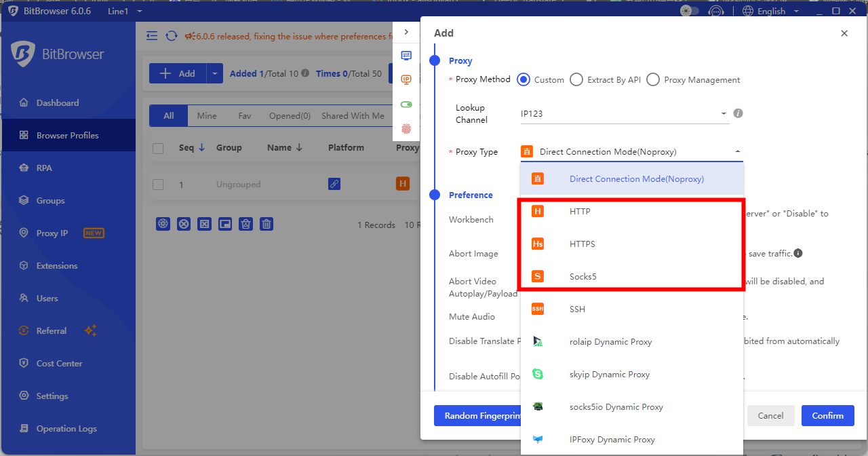The height and width of the screenshot is (456, 868).
Task: Select the Custom proxy method radio
Action: 524,79
